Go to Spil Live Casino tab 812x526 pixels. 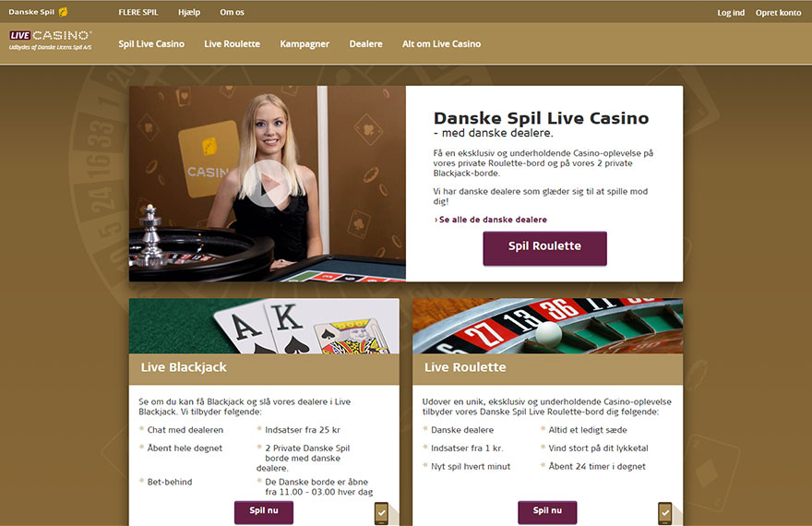pos(151,44)
